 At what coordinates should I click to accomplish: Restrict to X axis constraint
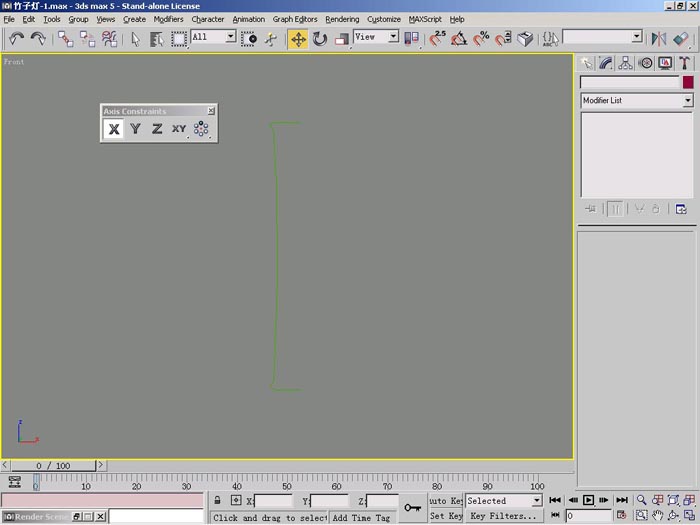pyautogui.click(x=114, y=129)
